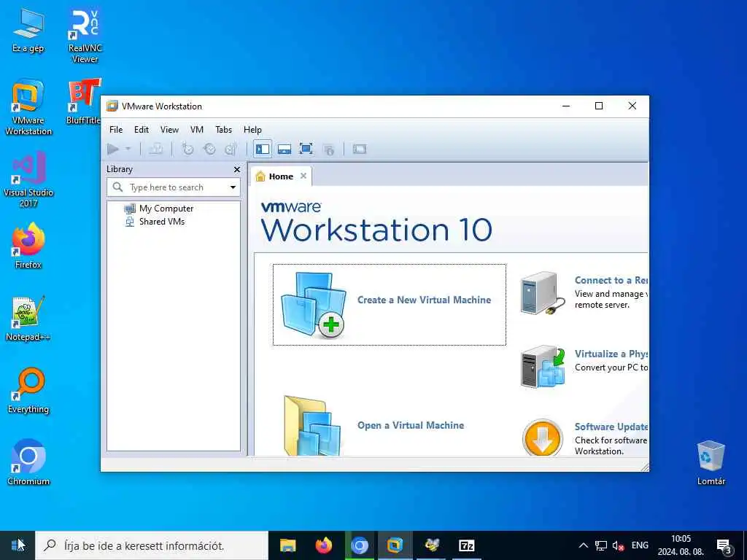Toggle full screen mode toolbar icon
Image resolution: width=747 pixels, height=560 pixels.
pyautogui.click(x=306, y=149)
